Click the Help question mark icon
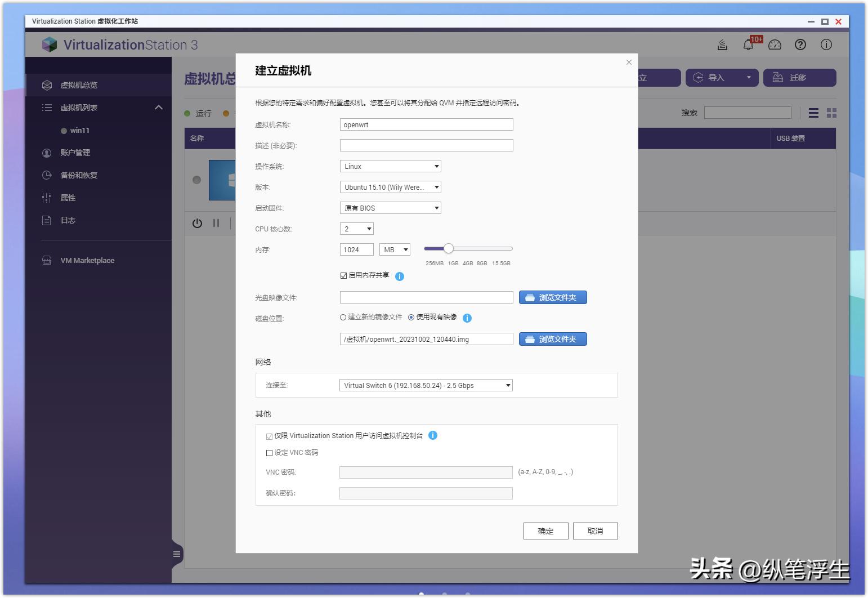 pos(800,44)
